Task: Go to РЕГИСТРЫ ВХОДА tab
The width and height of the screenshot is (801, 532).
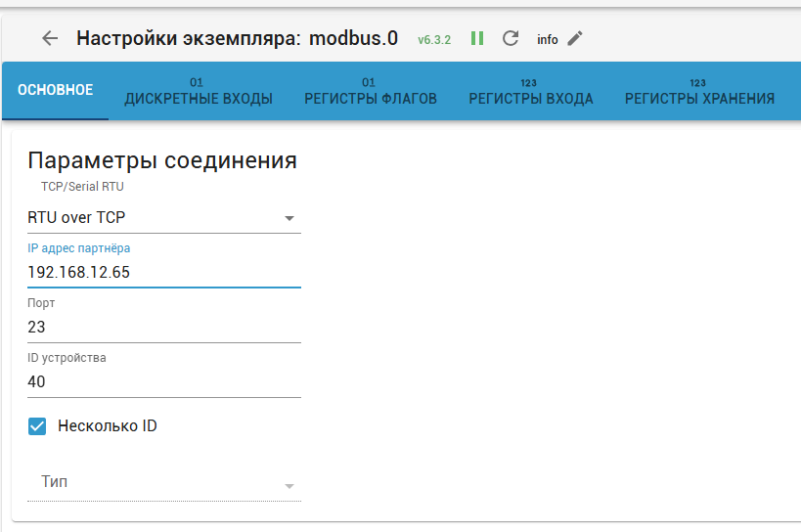Action: (531, 92)
